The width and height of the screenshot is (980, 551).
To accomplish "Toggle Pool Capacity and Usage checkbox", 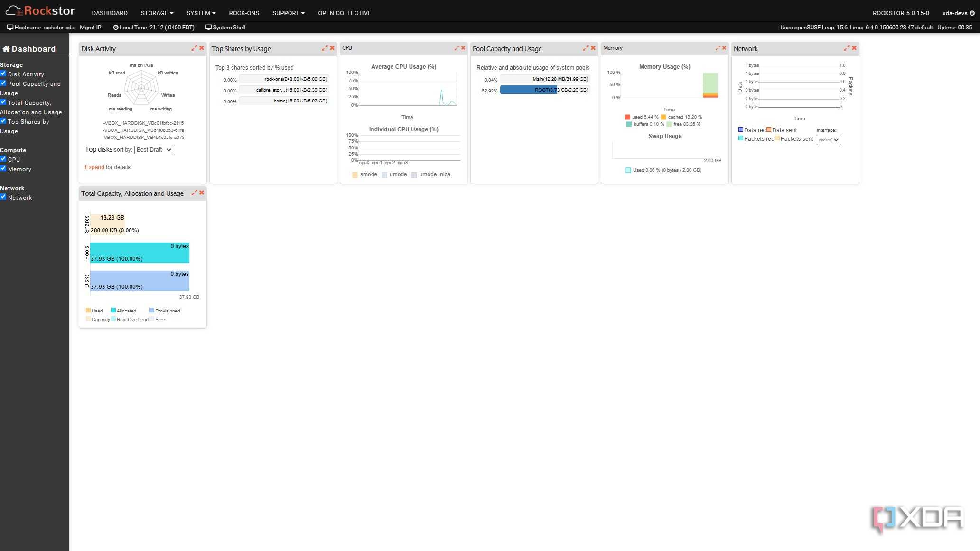I will (x=3, y=83).
